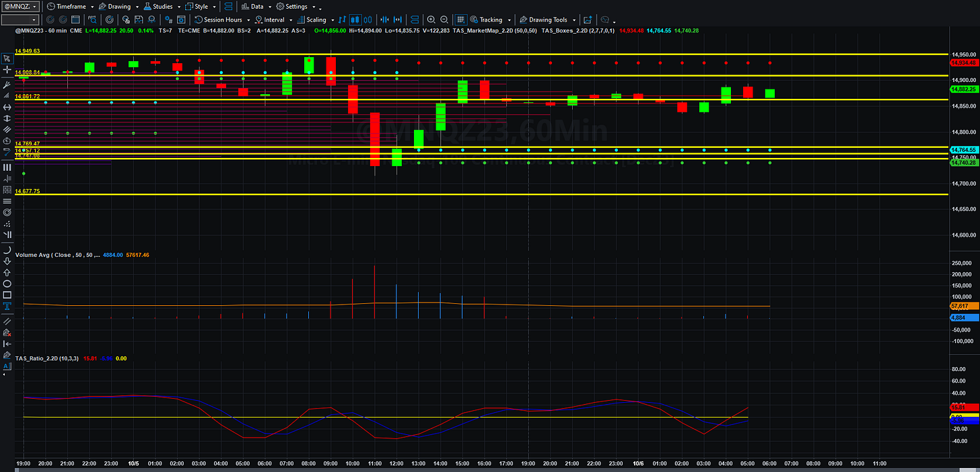Image resolution: width=980 pixels, height=472 pixels.
Task: Click the snapshot image icon in toolbar
Action: [588, 19]
